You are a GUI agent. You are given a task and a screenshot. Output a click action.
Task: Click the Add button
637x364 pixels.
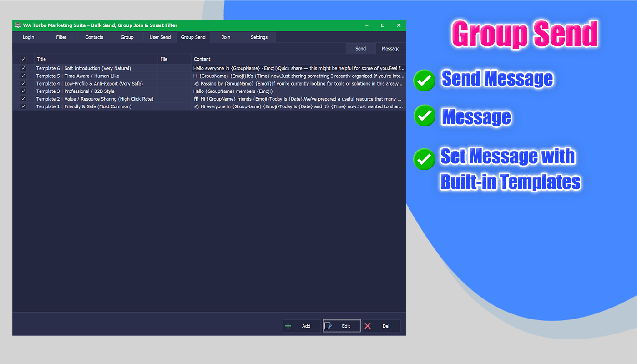click(302, 326)
